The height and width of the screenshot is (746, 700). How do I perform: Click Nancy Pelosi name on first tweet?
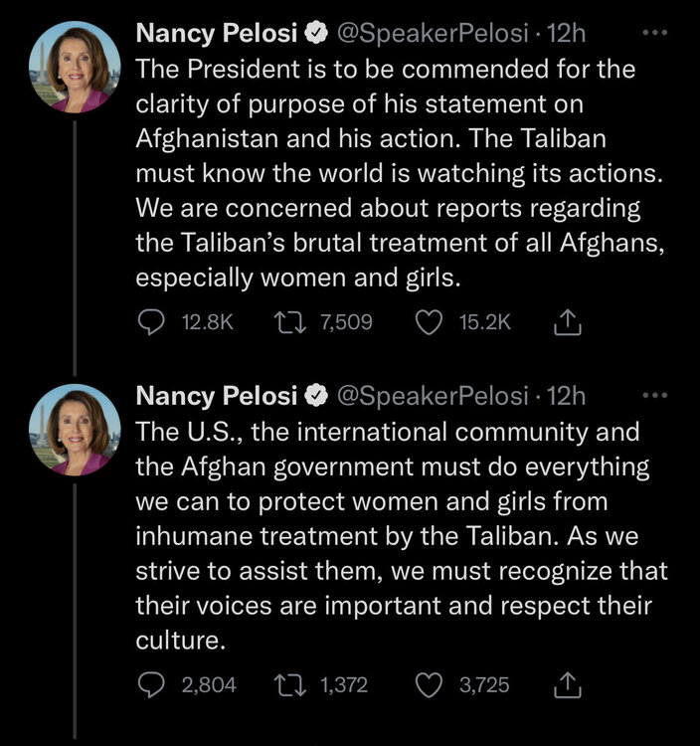pos(216,34)
